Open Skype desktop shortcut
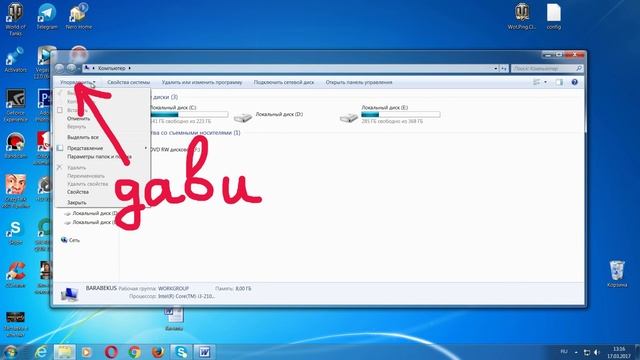This screenshot has width=640, height=360. pos(15,232)
